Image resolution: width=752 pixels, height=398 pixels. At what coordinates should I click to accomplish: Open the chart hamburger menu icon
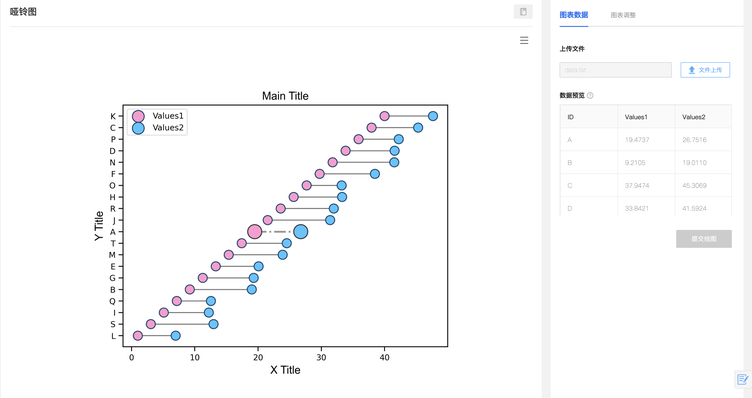[524, 41]
